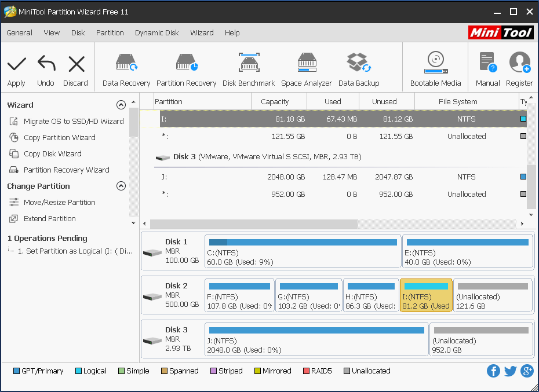Open Bootable Media creator
The width and height of the screenshot is (539, 392).
coord(435,67)
